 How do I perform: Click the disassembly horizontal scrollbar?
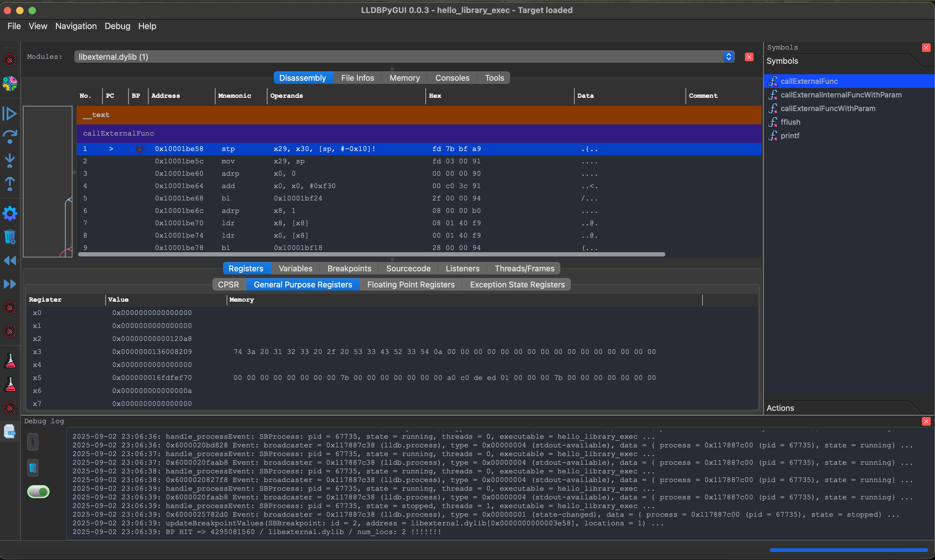coord(371,254)
